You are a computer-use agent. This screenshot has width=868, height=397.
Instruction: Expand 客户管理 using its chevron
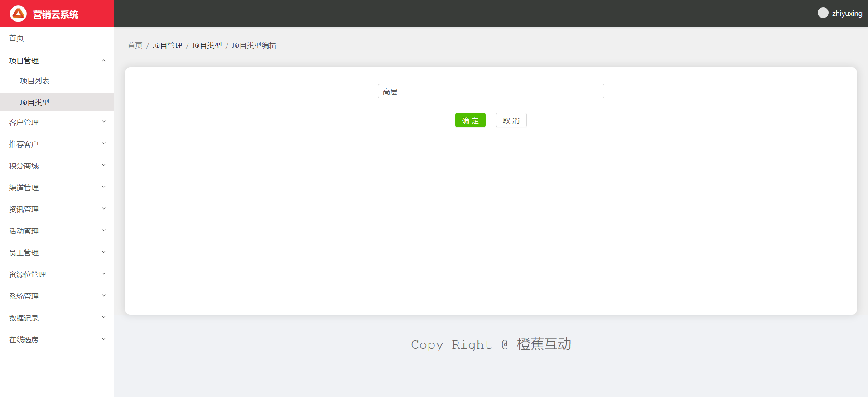point(104,122)
